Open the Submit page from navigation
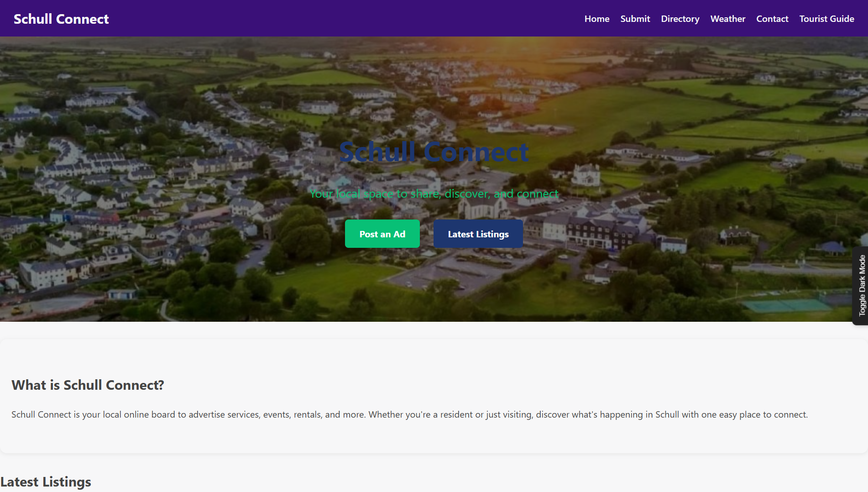This screenshot has width=868, height=492. [635, 19]
